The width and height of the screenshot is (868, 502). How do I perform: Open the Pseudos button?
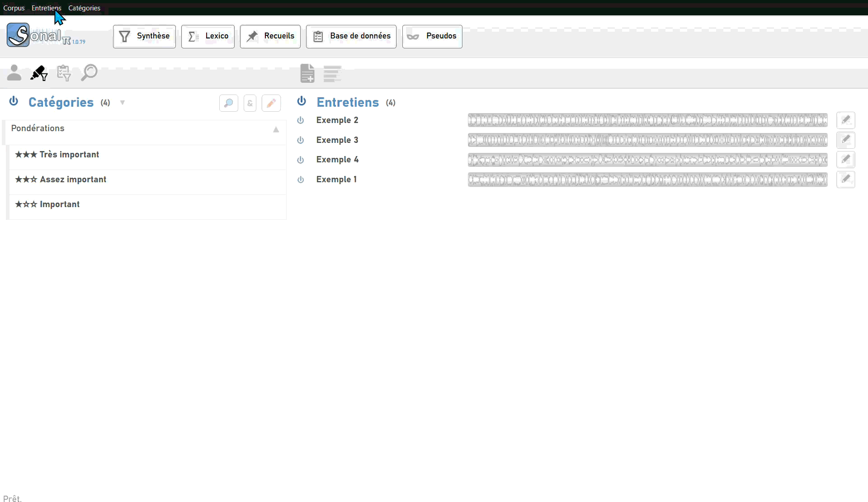[x=432, y=36]
